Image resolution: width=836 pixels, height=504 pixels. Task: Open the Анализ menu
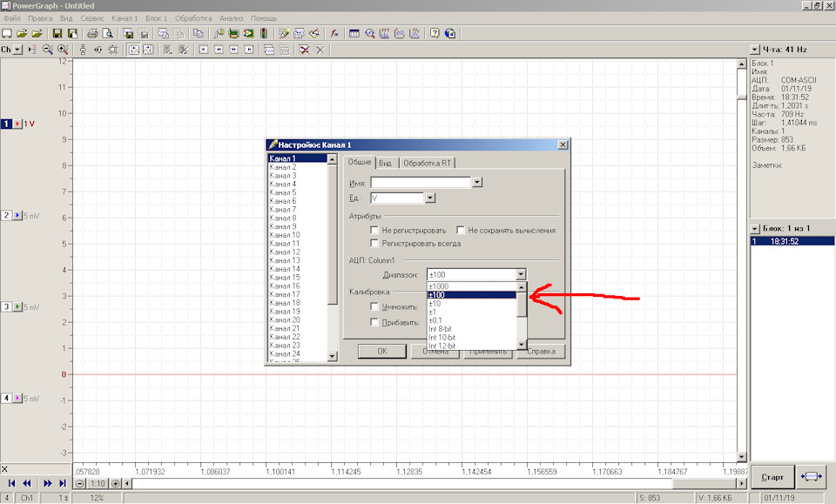tap(231, 18)
